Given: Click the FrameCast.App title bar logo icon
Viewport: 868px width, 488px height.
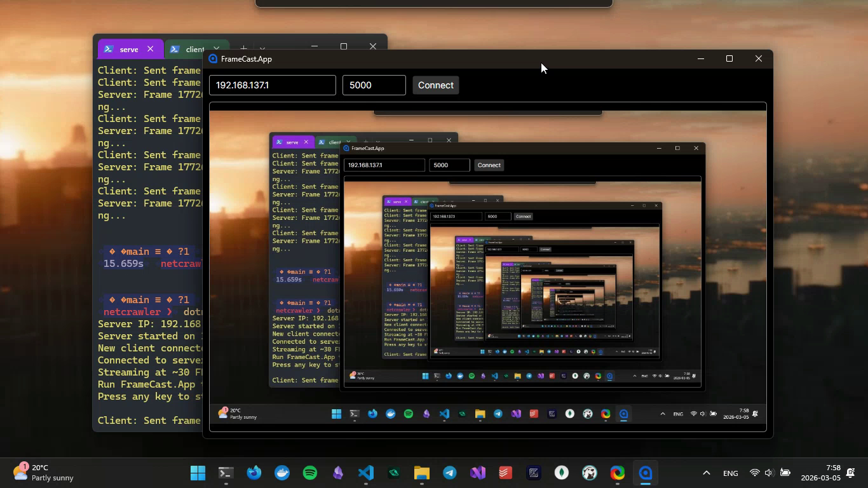Looking at the screenshot, I should point(213,58).
